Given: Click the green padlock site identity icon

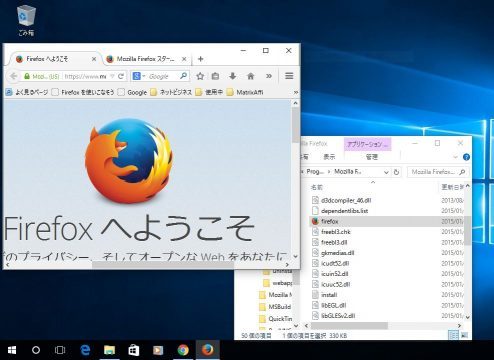Looking at the screenshot, I should coord(27,76).
